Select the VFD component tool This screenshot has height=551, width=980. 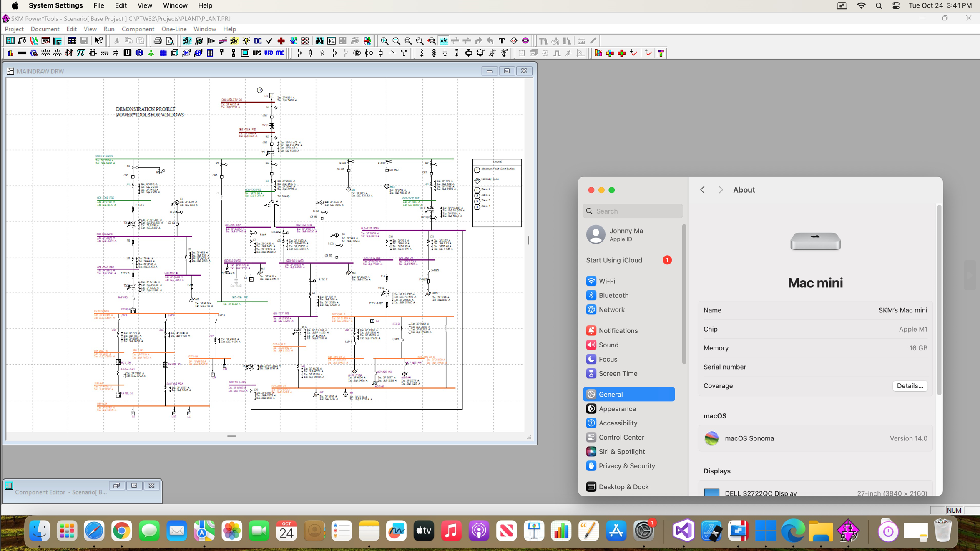(x=269, y=53)
